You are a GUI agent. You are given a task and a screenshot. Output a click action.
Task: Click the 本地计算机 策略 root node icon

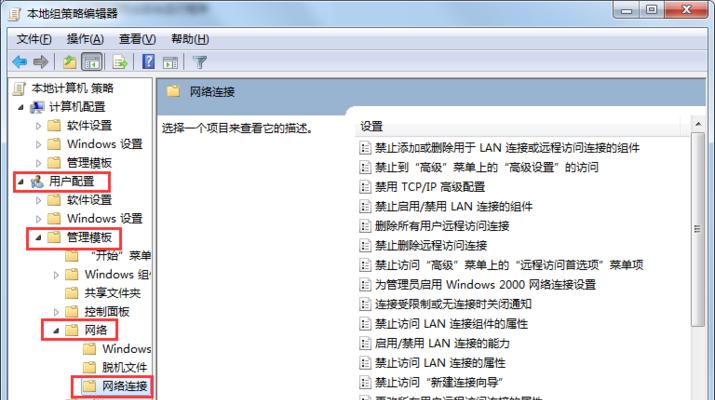point(19,88)
